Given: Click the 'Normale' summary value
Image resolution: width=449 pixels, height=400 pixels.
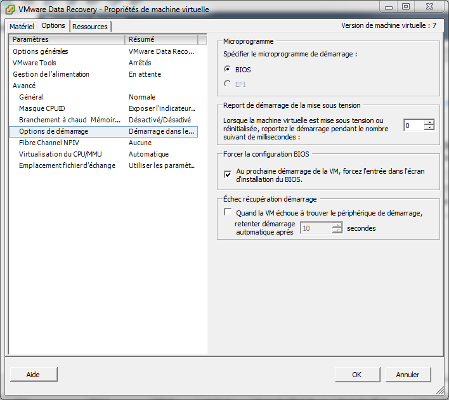Looking at the screenshot, I should (142, 97).
